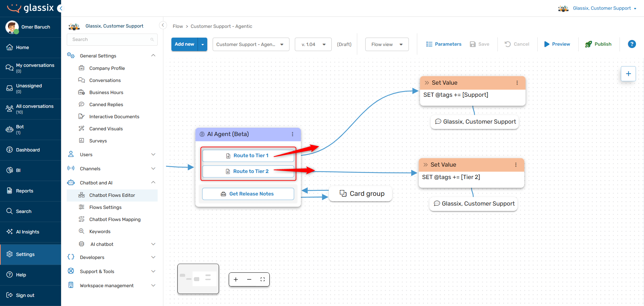The image size is (644, 306).
Task: Select the Route to Tier 1 tool
Action: (248, 156)
